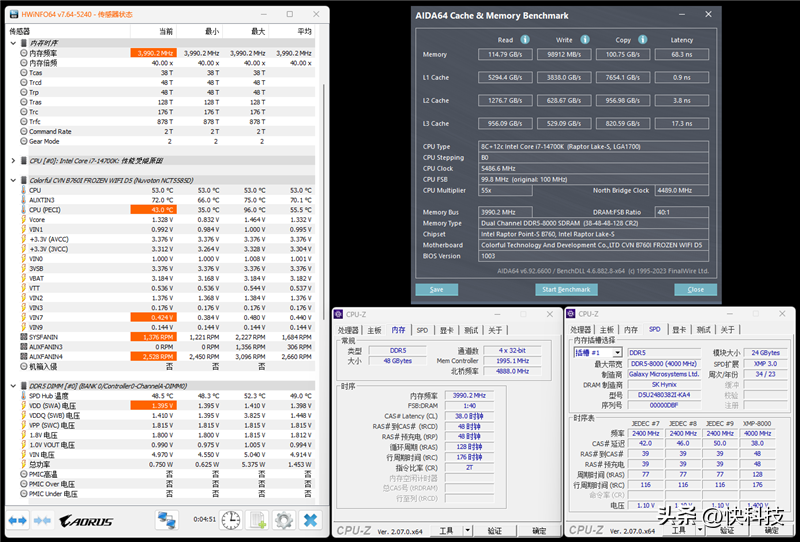Viewport: 800px width, 542px height.
Task: Switch to the SPD tab in left CPU-Z
Action: pyautogui.click(x=422, y=330)
